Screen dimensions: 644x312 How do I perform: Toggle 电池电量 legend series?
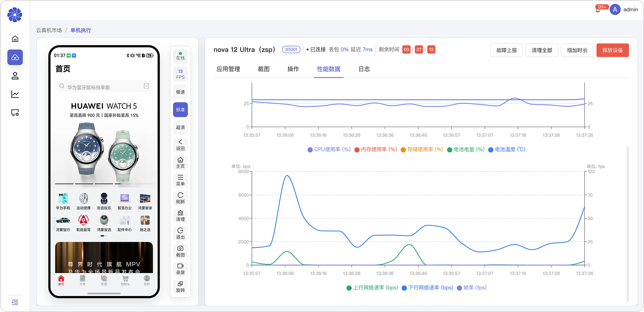pyautogui.click(x=466, y=149)
